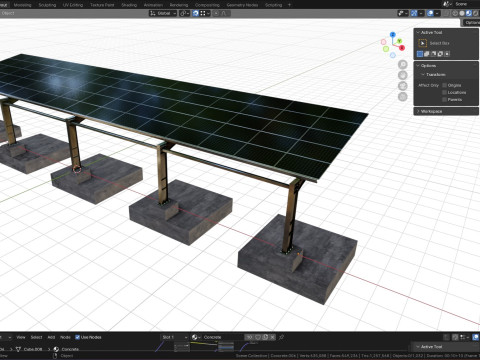
Task: Click Cube.008 in node editor breadcrumb
Action: point(33,349)
